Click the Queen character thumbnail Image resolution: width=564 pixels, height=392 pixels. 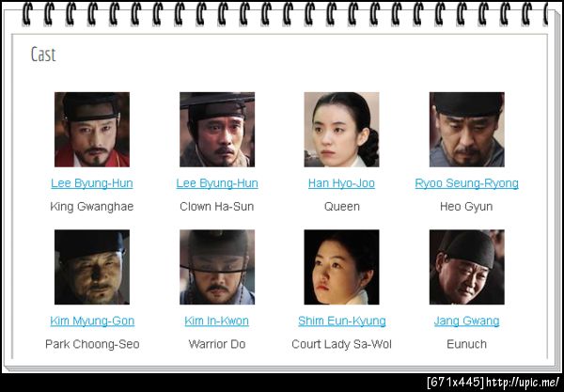click(342, 130)
